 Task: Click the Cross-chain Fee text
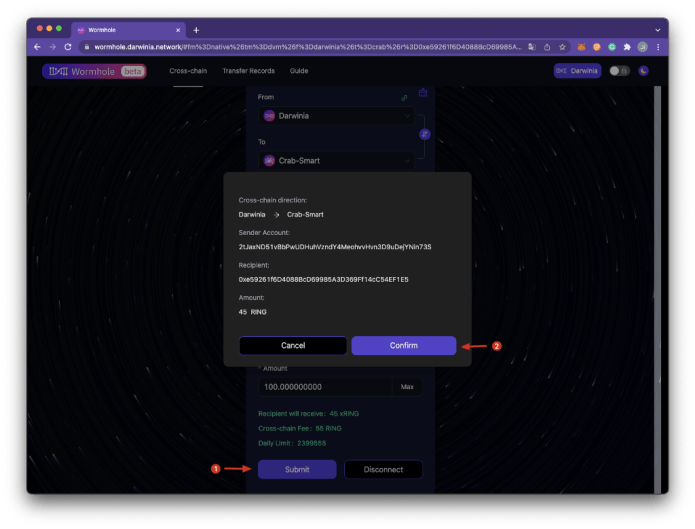tap(300, 429)
